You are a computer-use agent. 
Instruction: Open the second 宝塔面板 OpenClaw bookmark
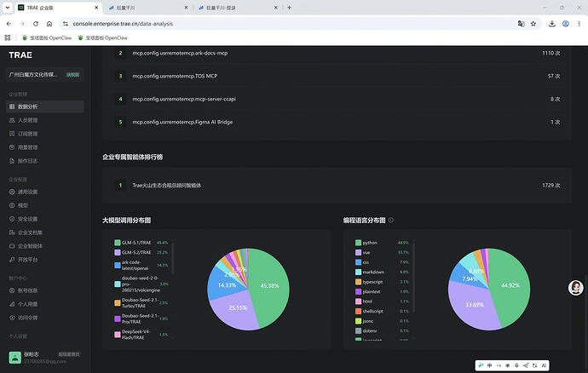point(103,37)
